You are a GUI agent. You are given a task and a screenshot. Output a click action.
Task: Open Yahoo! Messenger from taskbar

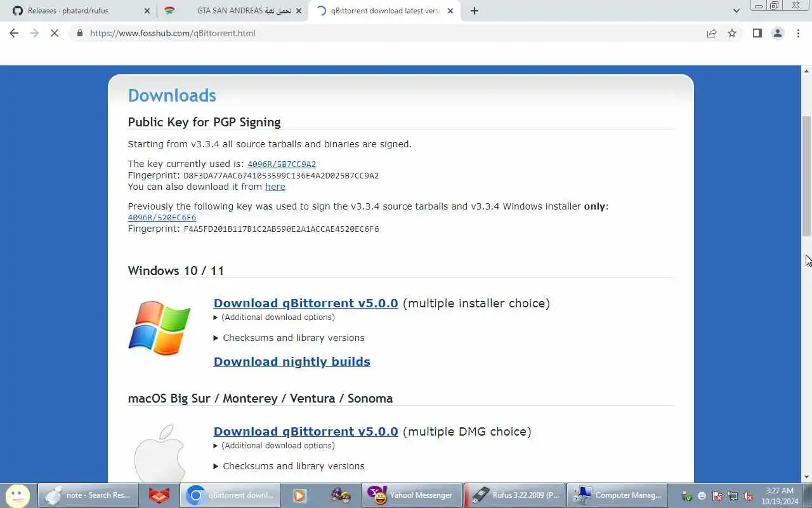(411, 495)
